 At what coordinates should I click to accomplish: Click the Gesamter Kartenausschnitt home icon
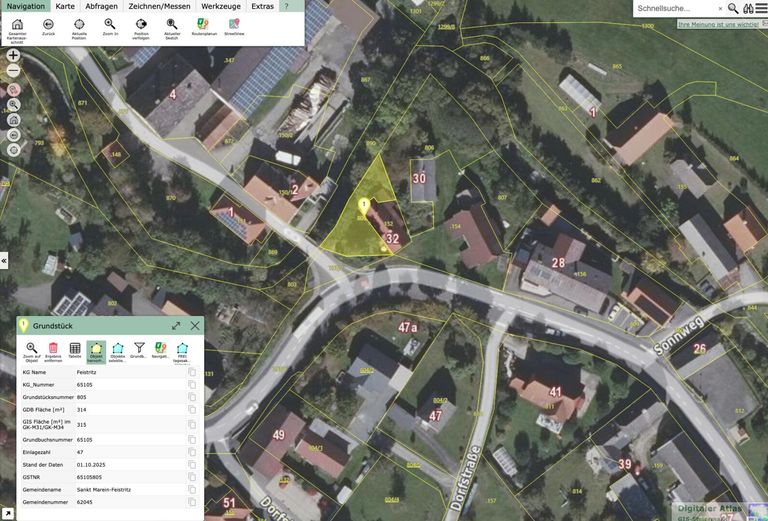click(17, 26)
